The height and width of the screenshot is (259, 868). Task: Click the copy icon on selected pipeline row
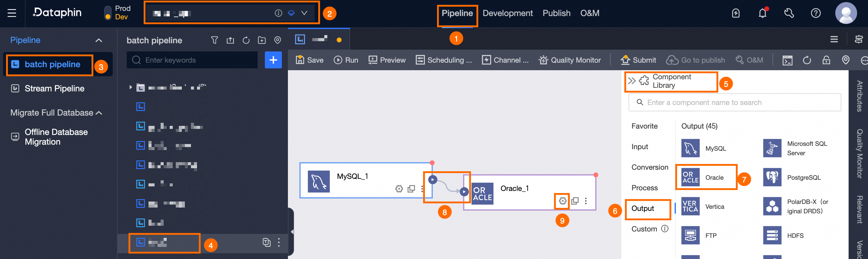(x=266, y=242)
